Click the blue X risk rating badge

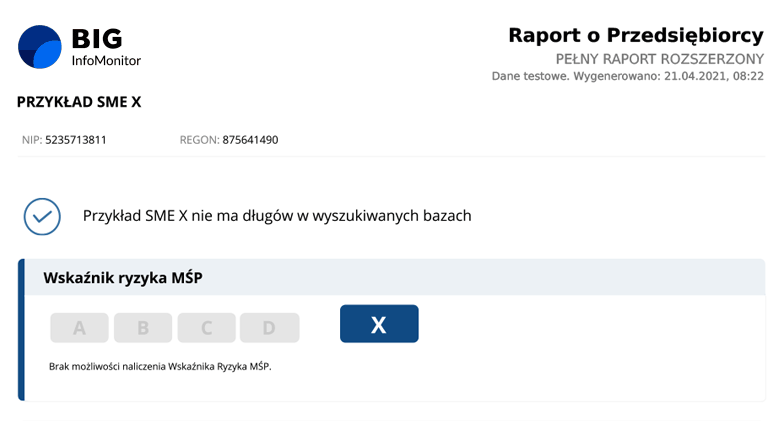[x=379, y=324]
